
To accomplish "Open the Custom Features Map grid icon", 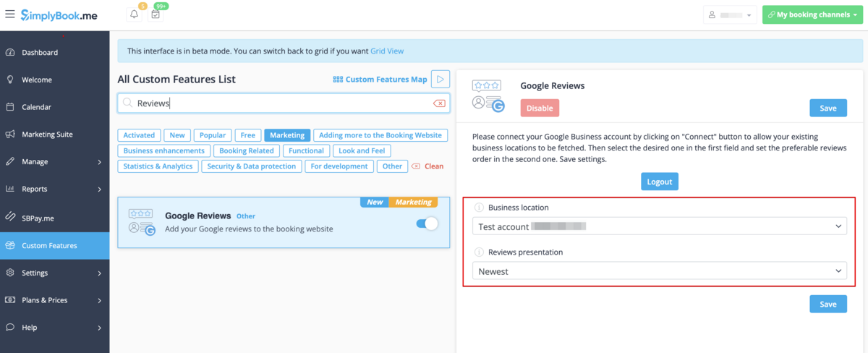I will click(x=338, y=80).
